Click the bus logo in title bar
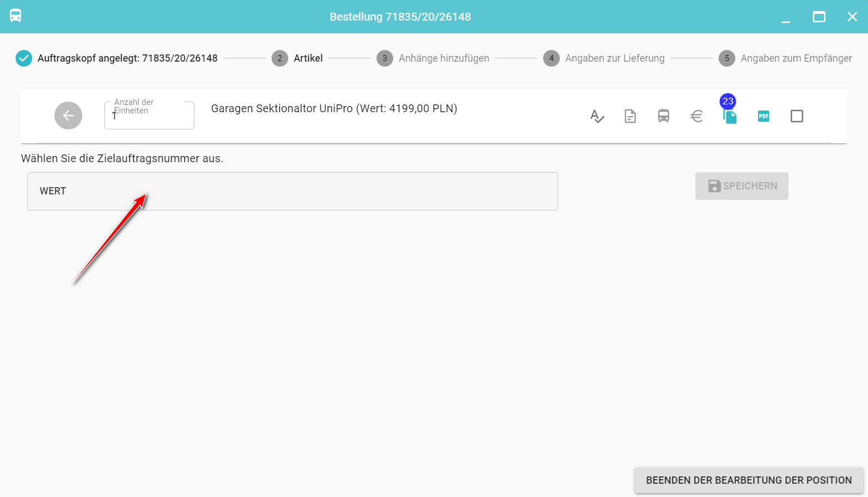868x497 pixels. point(16,16)
